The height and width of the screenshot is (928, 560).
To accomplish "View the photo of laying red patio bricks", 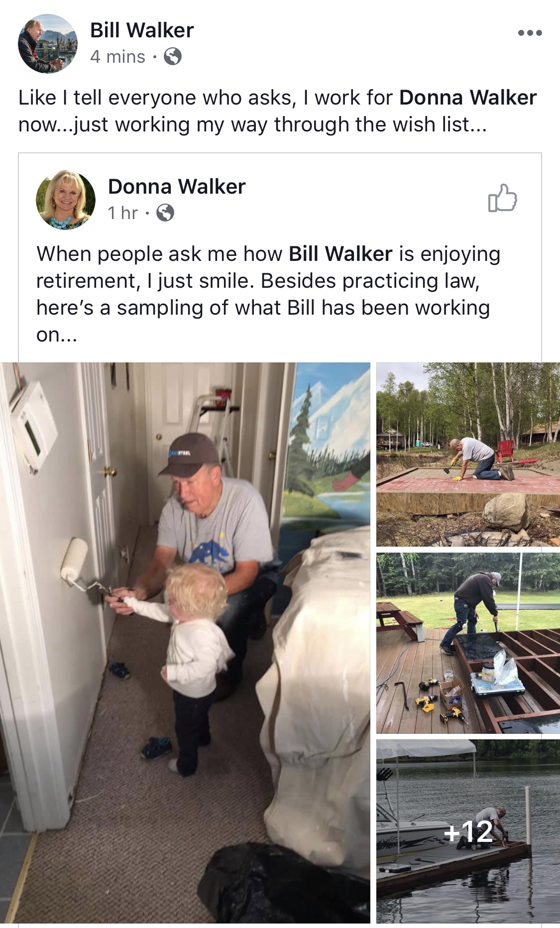I will 468,455.
